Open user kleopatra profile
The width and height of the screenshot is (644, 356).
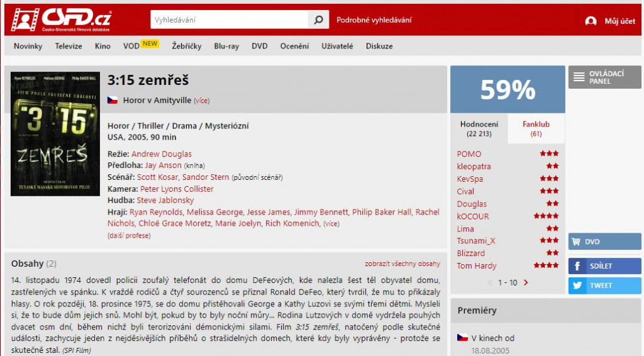click(x=474, y=166)
